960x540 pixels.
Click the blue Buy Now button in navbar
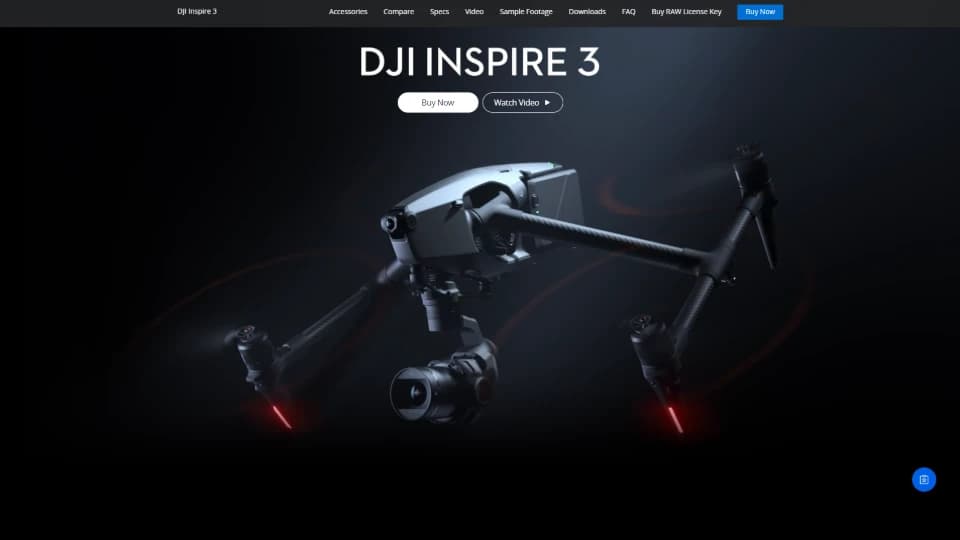(x=760, y=12)
